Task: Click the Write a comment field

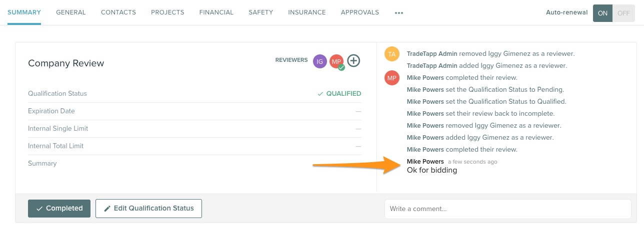Action: coord(507,209)
